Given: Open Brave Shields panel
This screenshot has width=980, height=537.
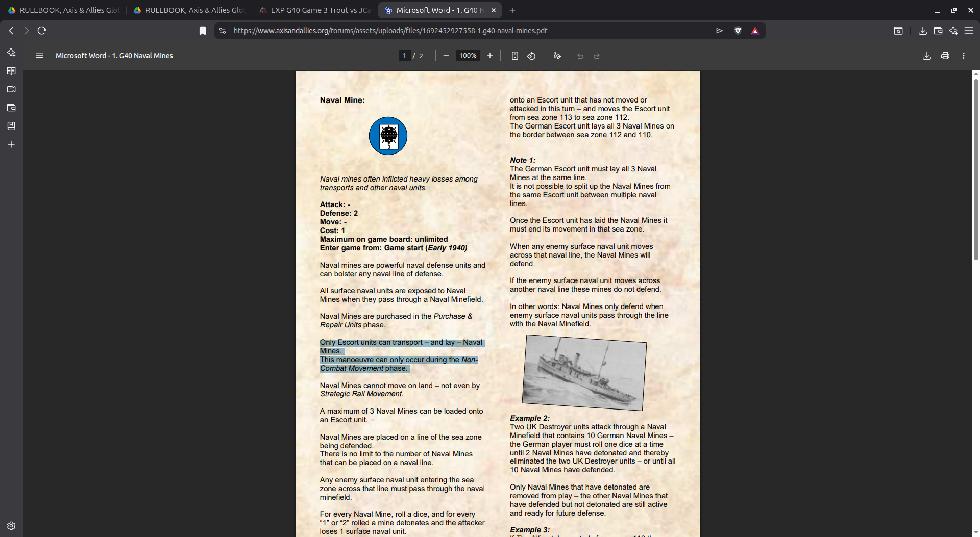Looking at the screenshot, I should (739, 31).
